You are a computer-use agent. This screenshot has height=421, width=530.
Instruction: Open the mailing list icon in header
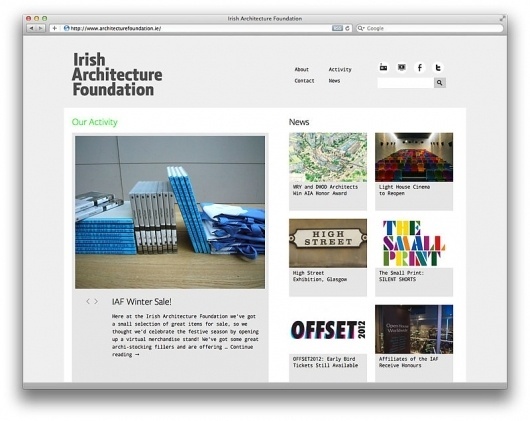coord(383,67)
